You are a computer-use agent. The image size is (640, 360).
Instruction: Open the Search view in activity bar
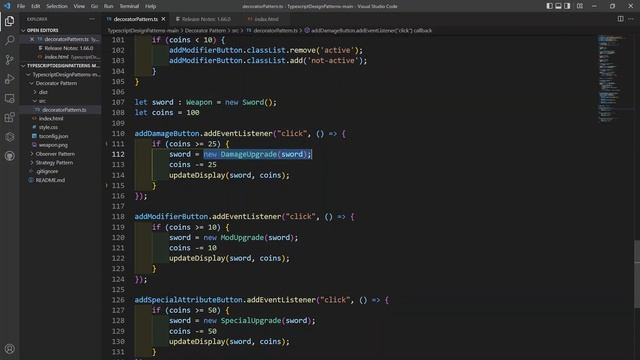point(9,40)
